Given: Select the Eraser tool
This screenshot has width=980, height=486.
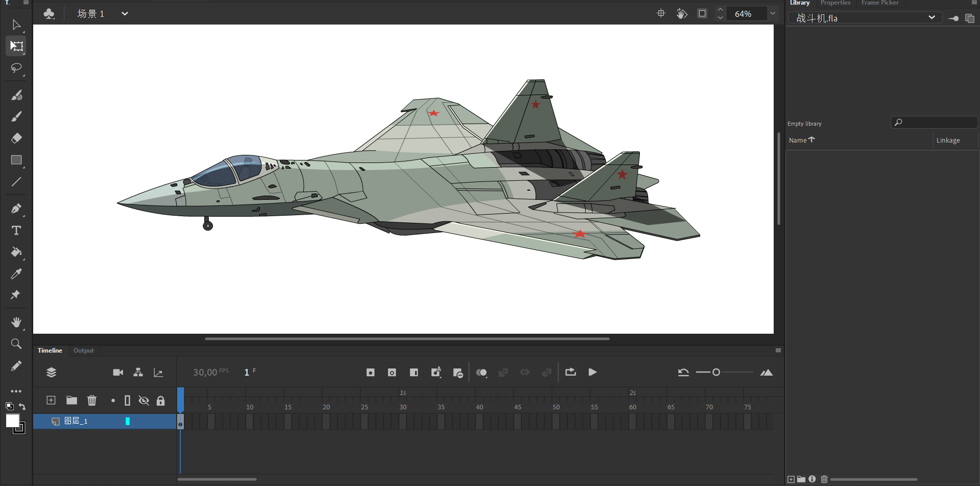Looking at the screenshot, I should pyautogui.click(x=16, y=138).
